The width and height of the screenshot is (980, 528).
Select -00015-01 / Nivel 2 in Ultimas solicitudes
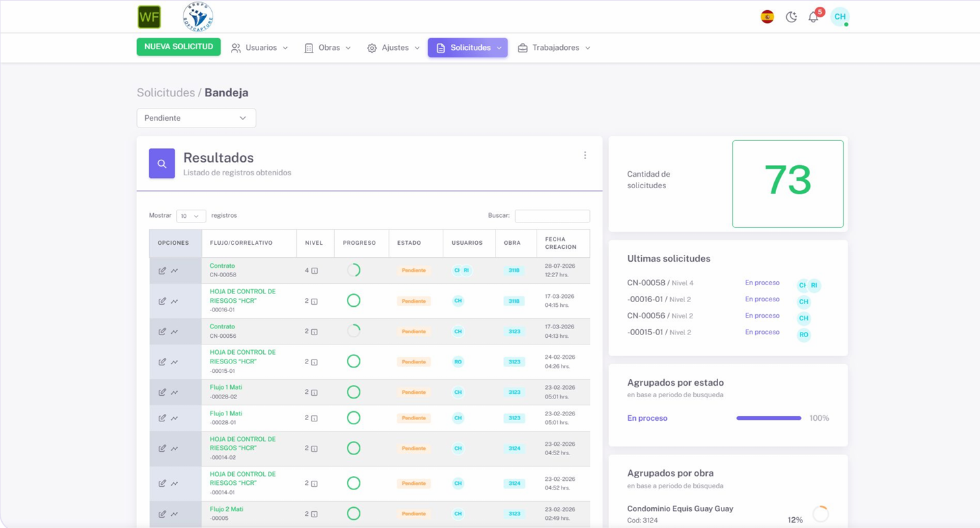[x=659, y=332]
